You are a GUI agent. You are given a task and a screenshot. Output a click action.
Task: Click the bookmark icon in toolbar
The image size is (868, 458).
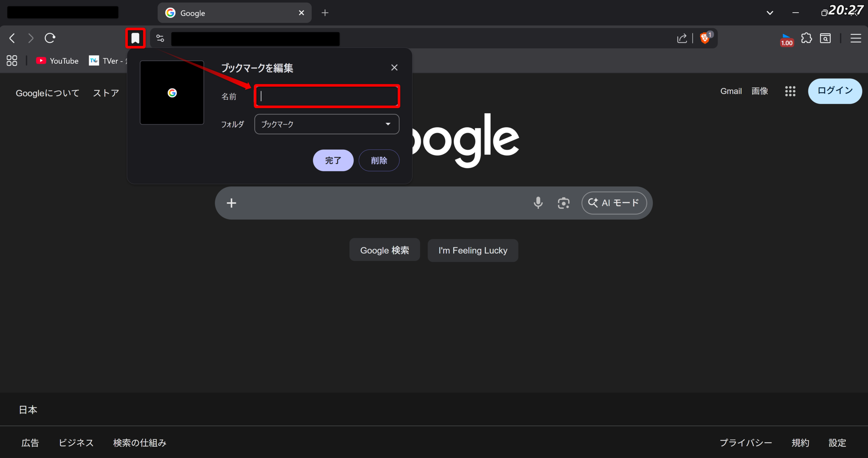(x=135, y=38)
